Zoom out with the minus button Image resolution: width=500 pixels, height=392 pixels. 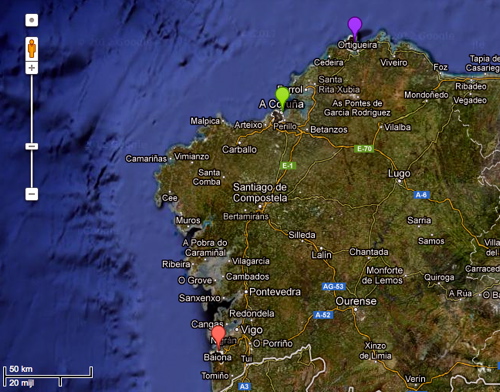point(32,194)
